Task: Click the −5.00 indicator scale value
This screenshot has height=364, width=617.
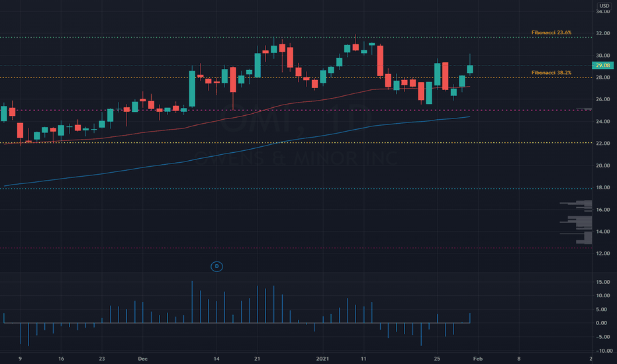Action: (602, 337)
